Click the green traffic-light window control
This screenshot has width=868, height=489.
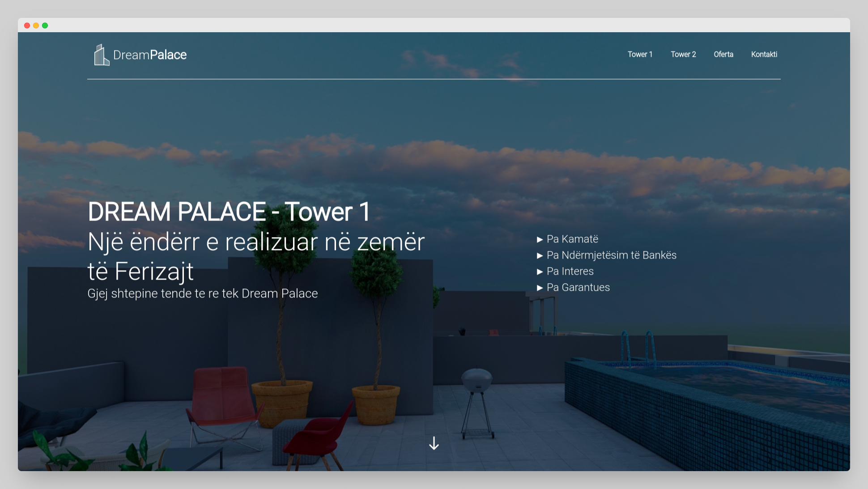coord(44,26)
